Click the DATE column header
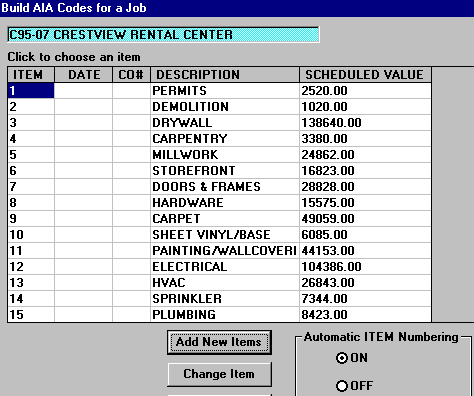 pos(84,75)
